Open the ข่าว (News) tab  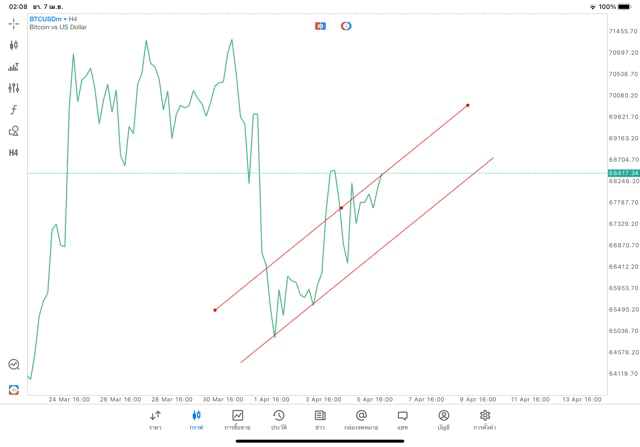point(319,419)
